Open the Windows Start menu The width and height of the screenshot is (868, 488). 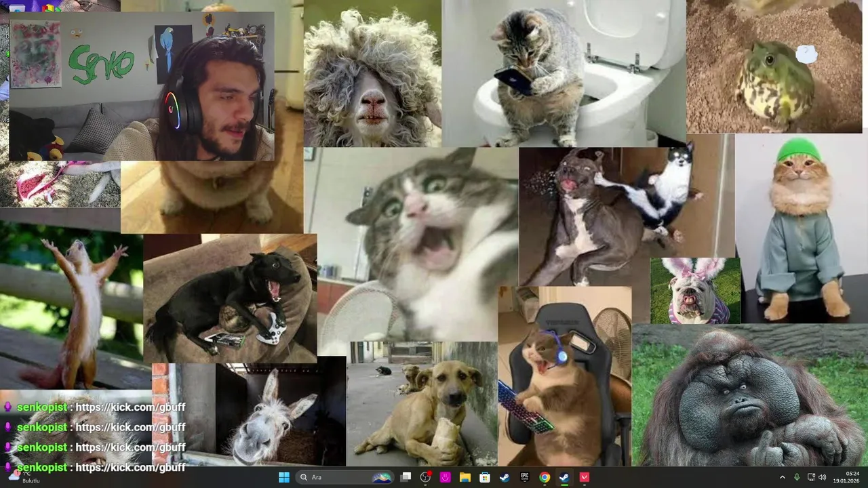click(284, 477)
